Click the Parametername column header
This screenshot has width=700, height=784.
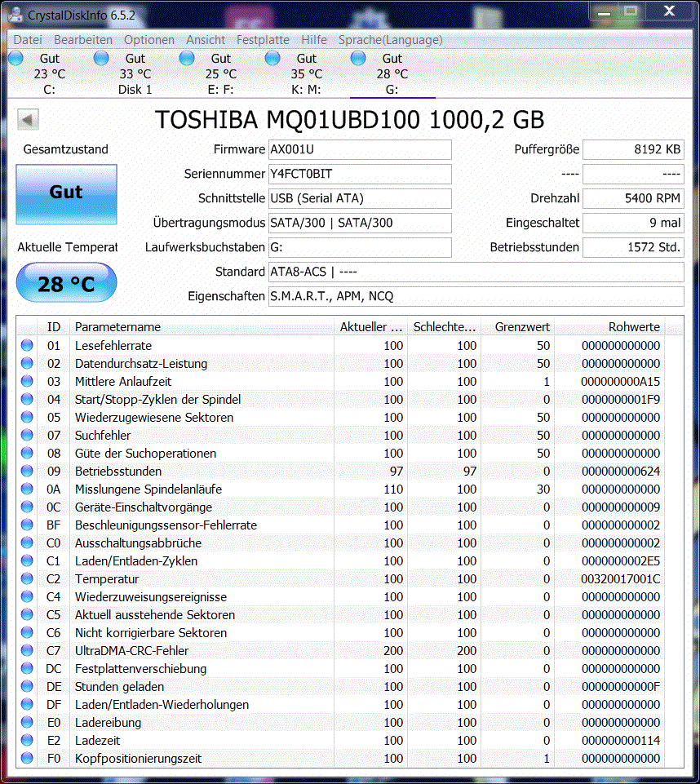point(202,327)
